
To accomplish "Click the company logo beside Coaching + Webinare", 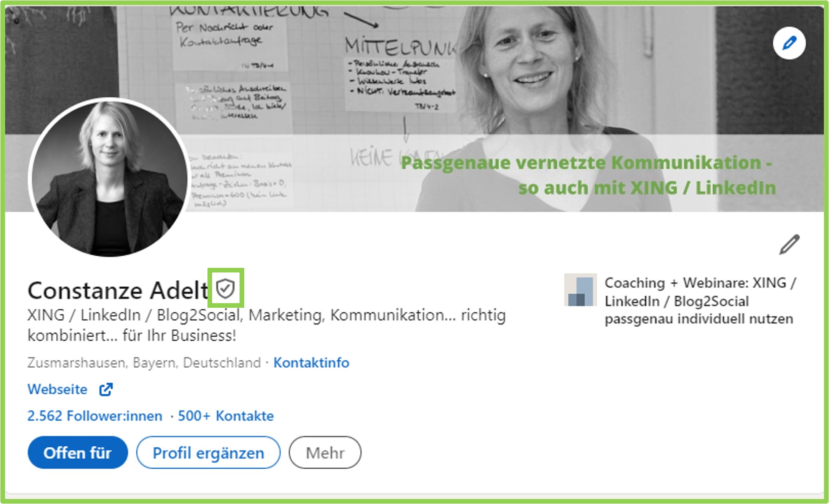I will tap(580, 290).
